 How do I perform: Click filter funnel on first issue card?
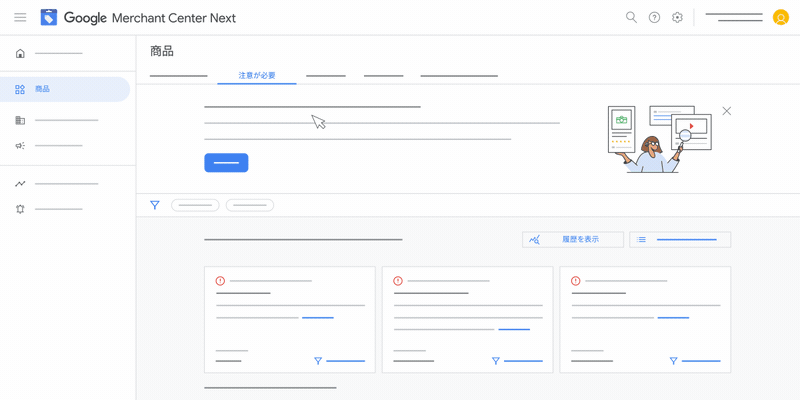point(318,361)
